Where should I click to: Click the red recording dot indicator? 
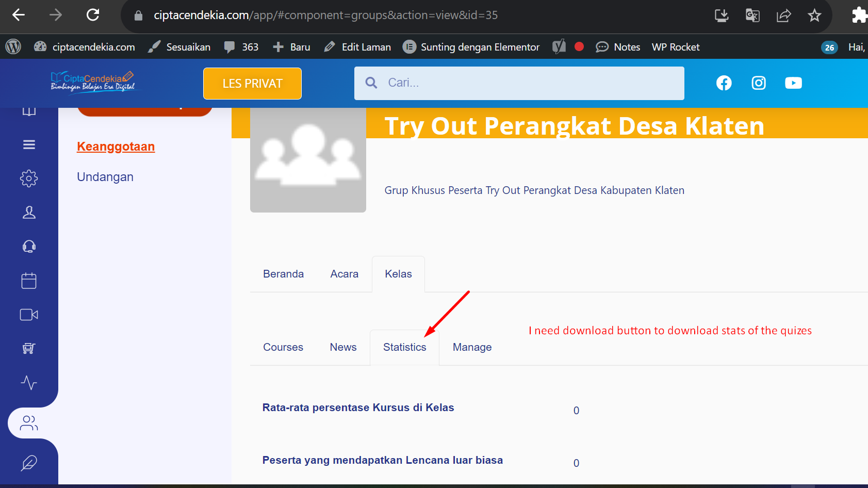point(579,46)
